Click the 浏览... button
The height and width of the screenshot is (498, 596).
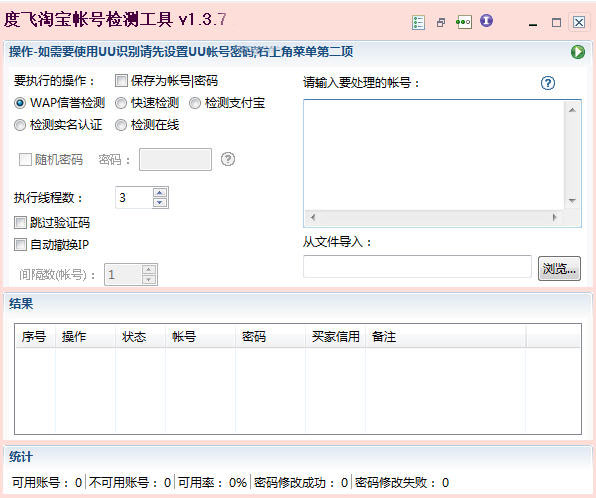559,269
